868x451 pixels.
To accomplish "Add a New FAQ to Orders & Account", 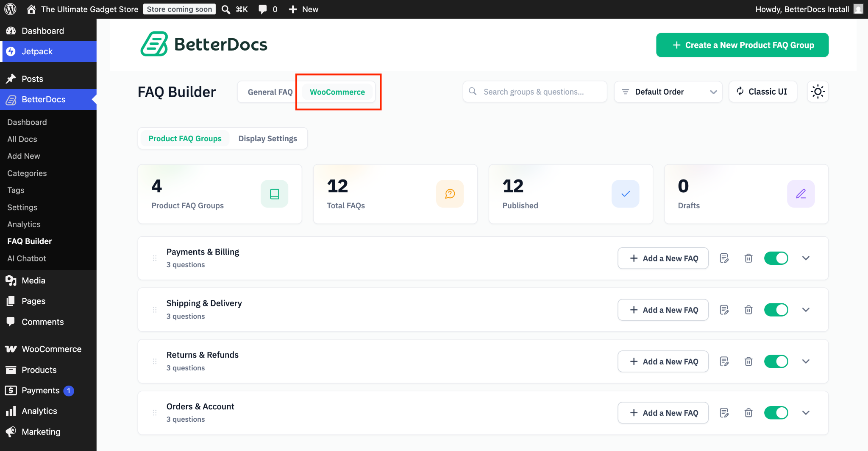I will click(x=663, y=413).
